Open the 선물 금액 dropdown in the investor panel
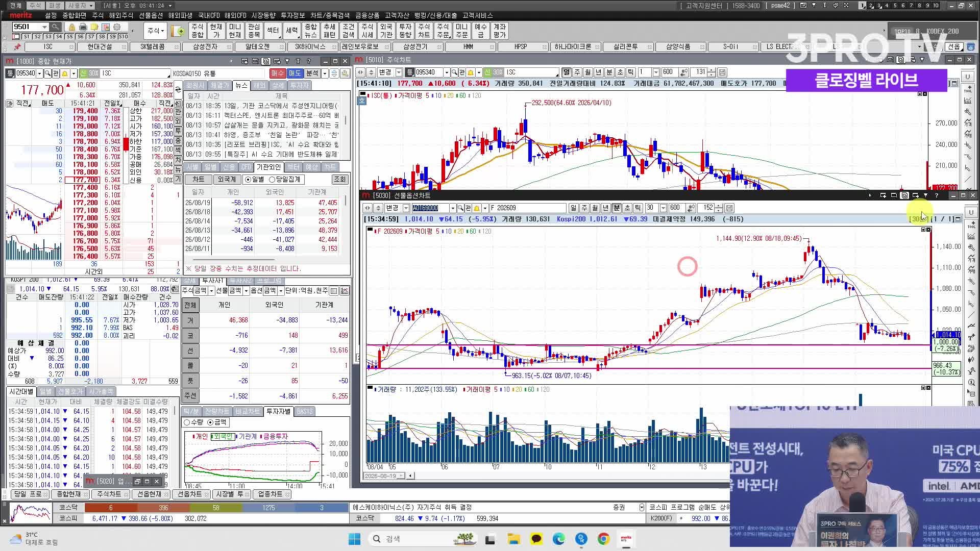The image size is (980, 551). [x=246, y=291]
